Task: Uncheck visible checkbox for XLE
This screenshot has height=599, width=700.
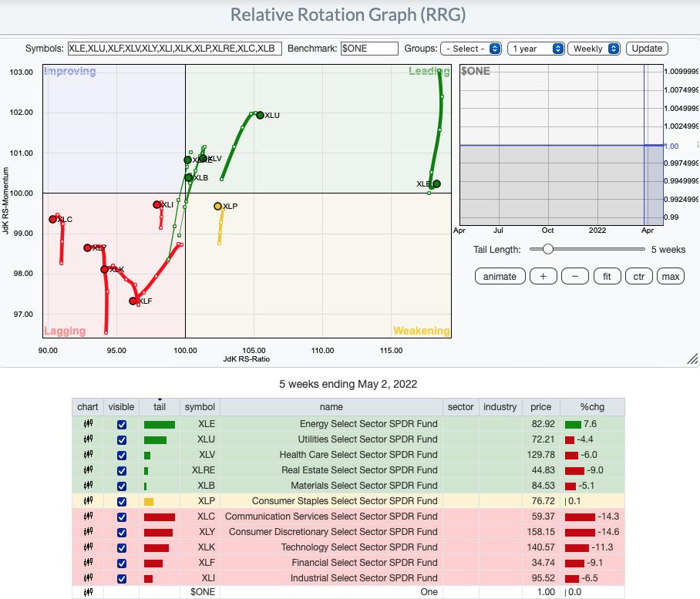Action: coord(121,424)
